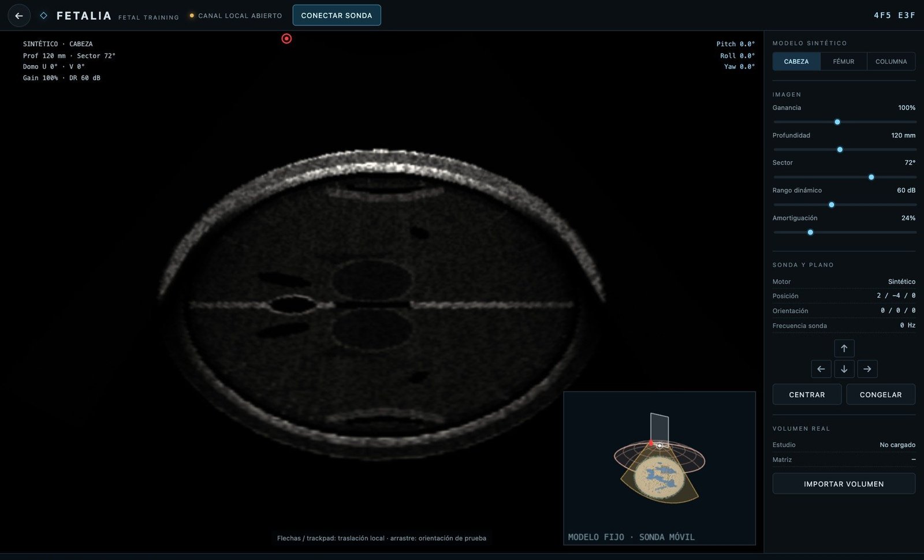This screenshot has width=924, height=560.
Task: Move probe with up arrow button
Action: [x=844, y=348]
